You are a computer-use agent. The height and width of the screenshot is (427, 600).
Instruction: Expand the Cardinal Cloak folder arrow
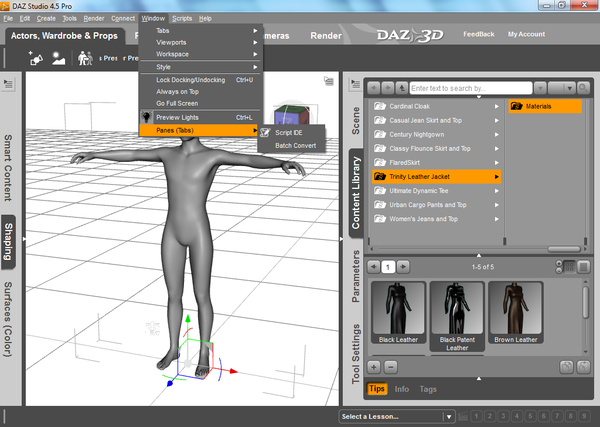pyautogui.click(x=496, y=106)
